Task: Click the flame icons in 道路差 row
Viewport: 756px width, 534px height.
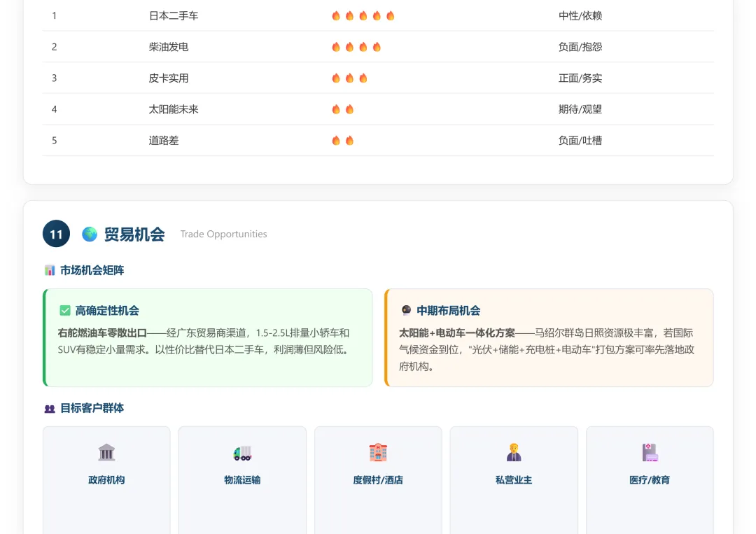Action: click(343, 140)
